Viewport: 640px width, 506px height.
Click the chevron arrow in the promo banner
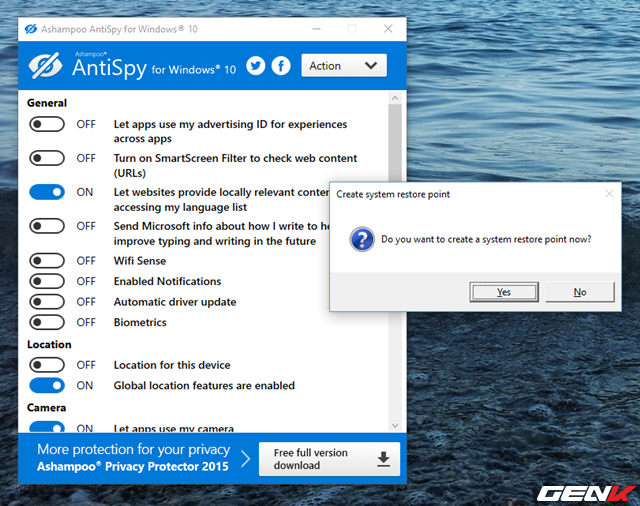coord(246,459)
